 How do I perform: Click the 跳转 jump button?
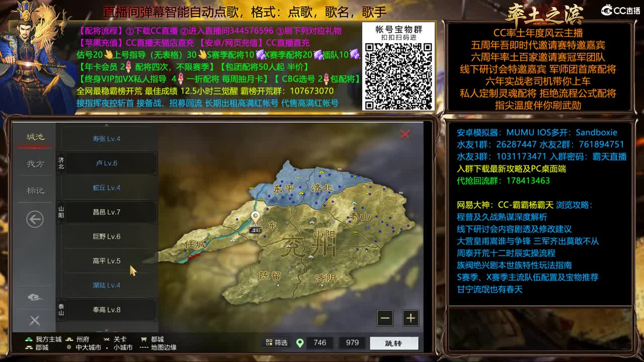coord(394,343)
